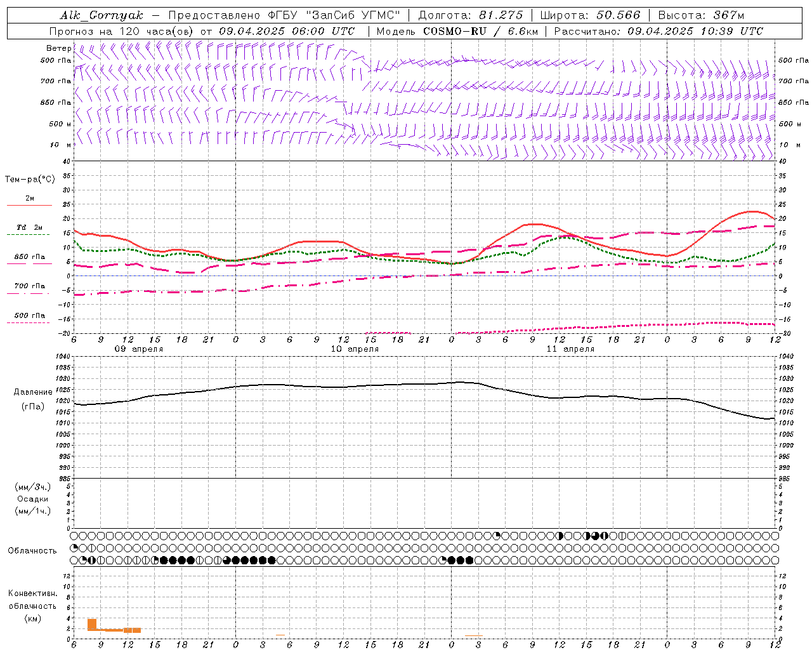Viewport: 812px width, 650px height.
Task: Click the computed time Рассчитано: 09.04.2025 10:39 UTC
Action: point(658,31)
